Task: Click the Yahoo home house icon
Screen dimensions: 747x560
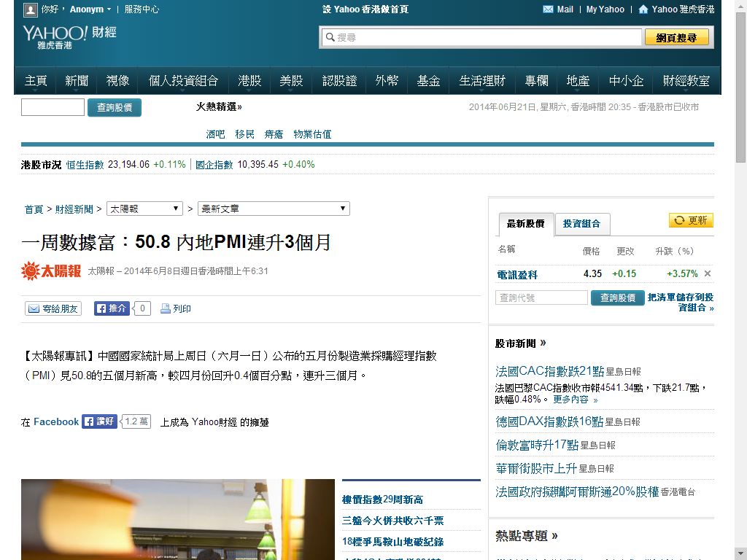Action: tap(643, 9)
